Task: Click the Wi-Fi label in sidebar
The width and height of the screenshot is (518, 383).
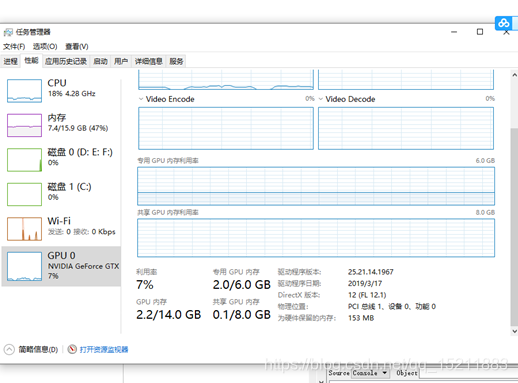Action: point(59,221)
